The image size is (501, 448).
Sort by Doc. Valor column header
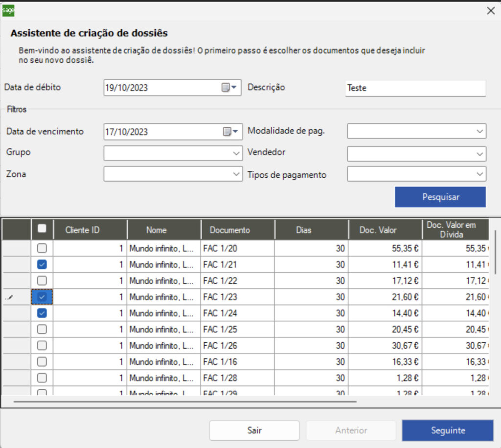(386, 230)
